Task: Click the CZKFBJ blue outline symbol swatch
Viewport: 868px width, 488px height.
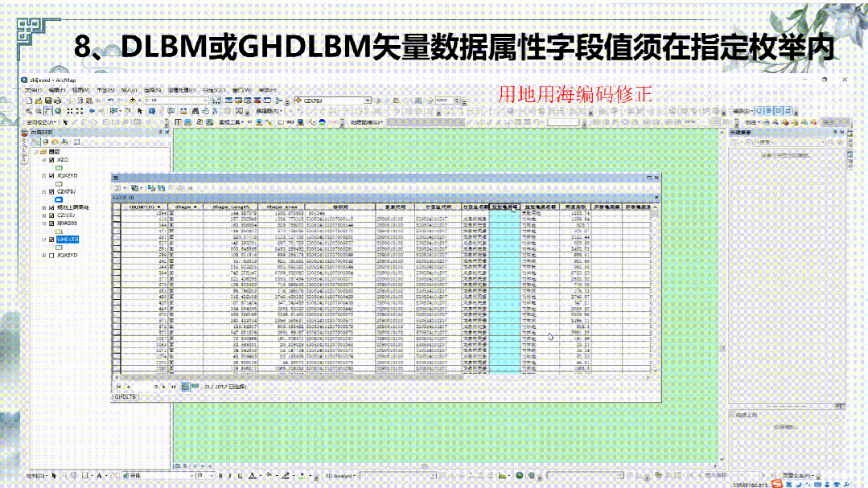Action: [x=59, y=199]
